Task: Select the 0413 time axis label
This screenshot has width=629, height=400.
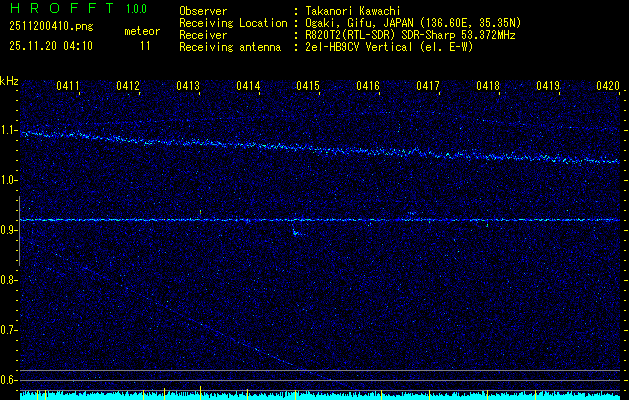Action: (188, 87)
